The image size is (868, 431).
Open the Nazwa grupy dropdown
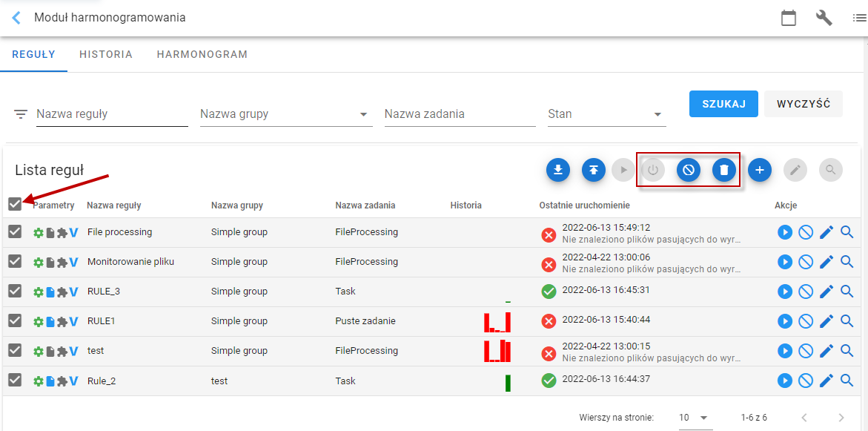click(286, 115)
